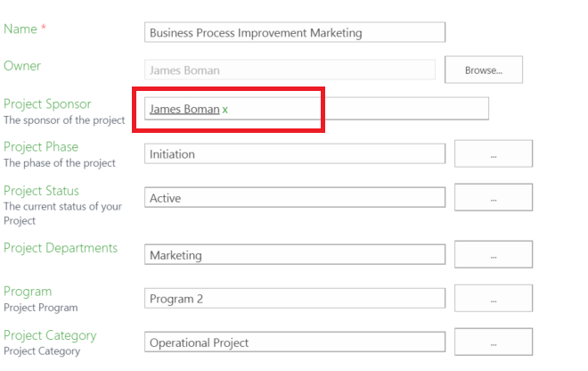Open the Project Category ellipsis picker
Viewport: 588px width, 371px height.
tap(493, 342)
